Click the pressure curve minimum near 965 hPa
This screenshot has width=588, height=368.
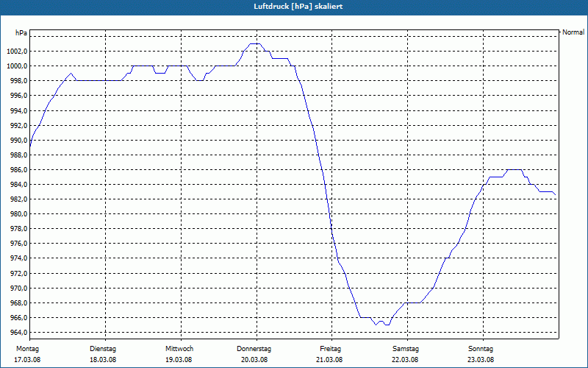pyautogui.click(x=387, y=325)
